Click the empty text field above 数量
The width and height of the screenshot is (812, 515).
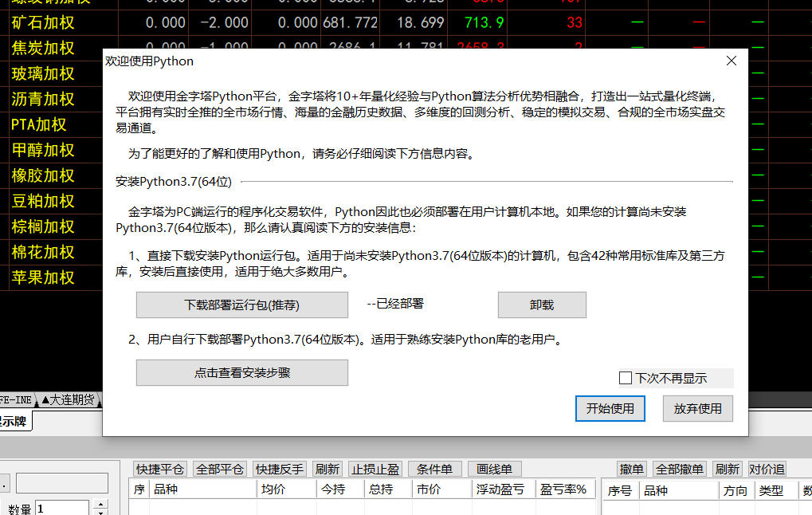coord(62,483)
